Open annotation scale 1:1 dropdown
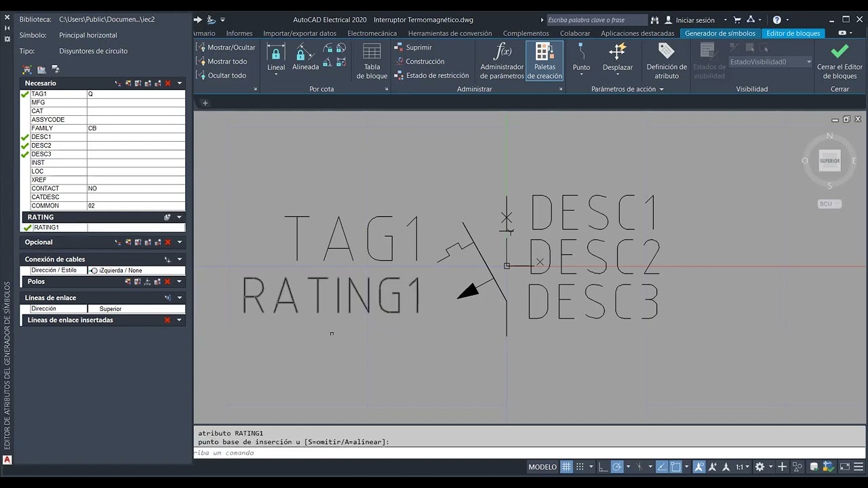Image resolution: width=868 pixels, height=488 pixels. (x=743, y=467)
